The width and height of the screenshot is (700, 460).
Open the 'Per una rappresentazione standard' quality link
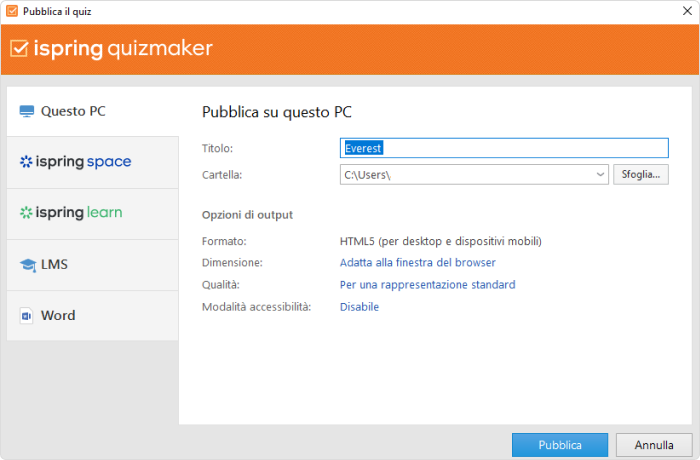[427, 285]
